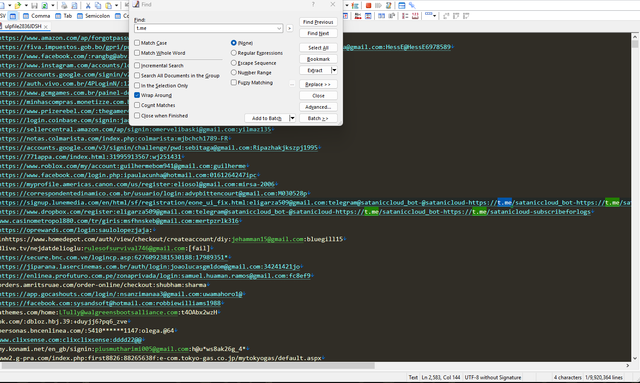Click the split-columns icon in second toolbar
Viewport: 640px width, 383px height.
click(x=381, y=16)
